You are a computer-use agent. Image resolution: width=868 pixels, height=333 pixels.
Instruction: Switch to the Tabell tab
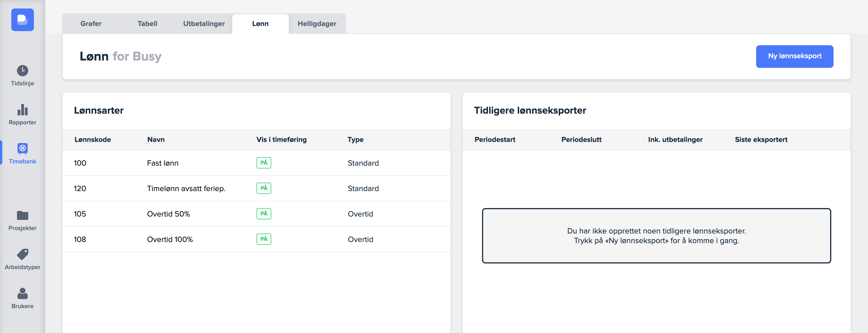tap(147, 23)
